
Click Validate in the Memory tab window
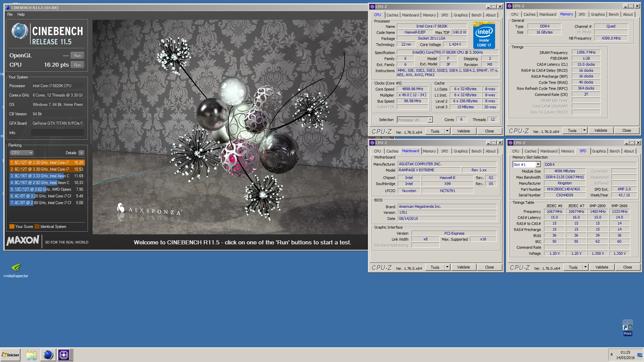(x=601, y=130)
